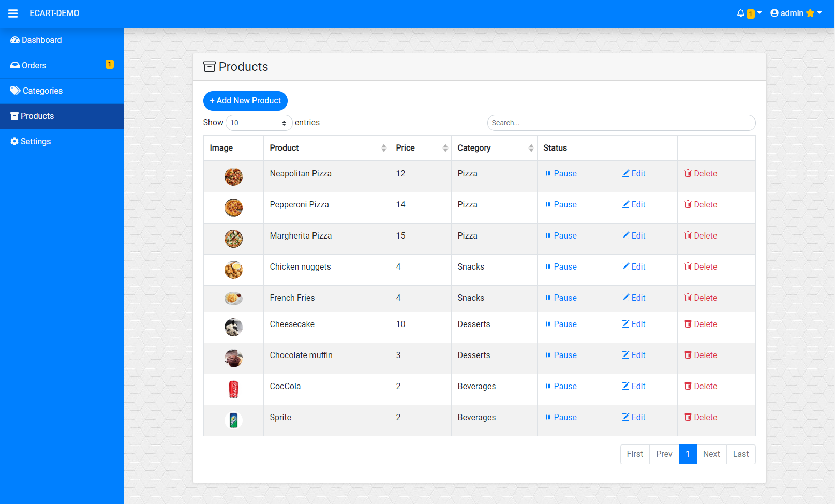Image resolution: width=835 pixels, height=504 pixels.
Task: Delete the Chocolate muffin product
Action: point(700,355)
